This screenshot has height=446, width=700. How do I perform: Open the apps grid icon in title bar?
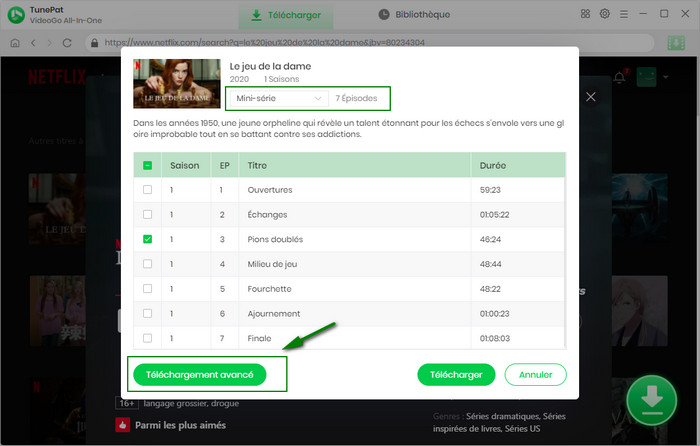coord(585,14)
